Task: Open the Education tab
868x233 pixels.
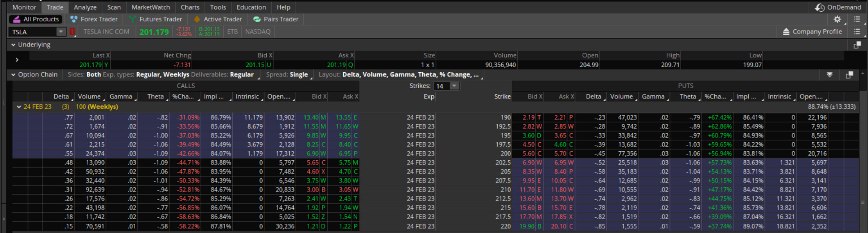Action: click(x=251, y=7)
